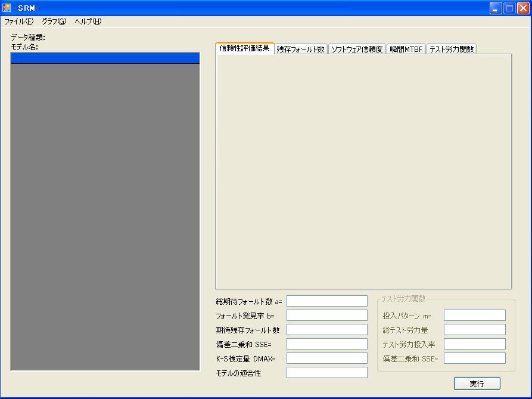The width and height of the screenshot is (532, 399).
Task: Minimize the SRM window
Action: pos(496,8)
